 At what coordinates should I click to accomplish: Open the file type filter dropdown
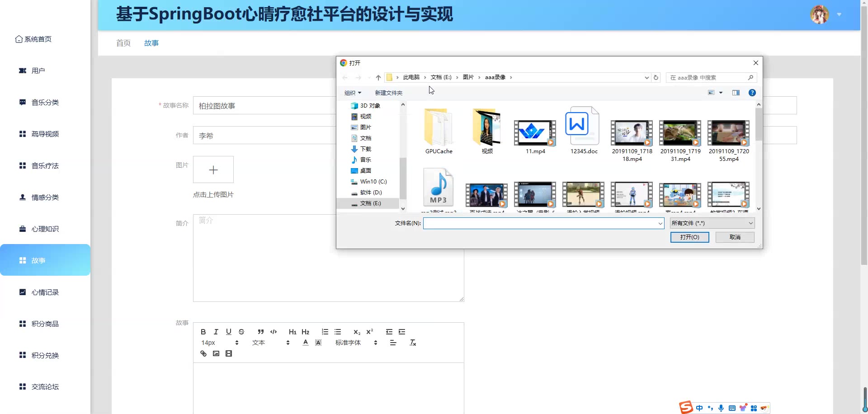(712, 223)
